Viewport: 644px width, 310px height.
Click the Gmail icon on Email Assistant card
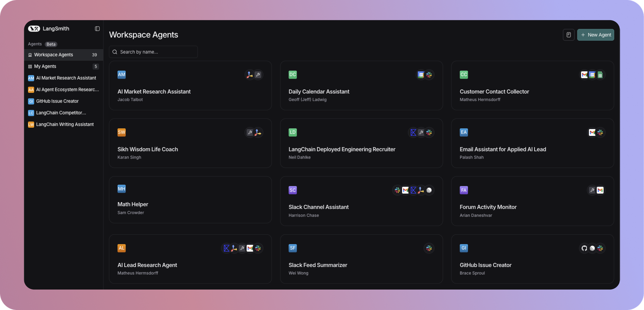tap(592, 132)
